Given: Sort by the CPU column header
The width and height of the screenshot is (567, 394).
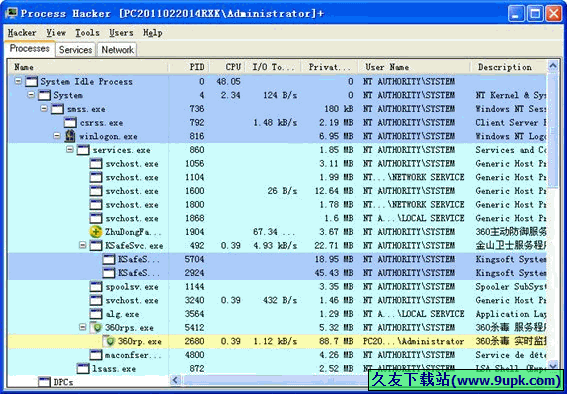Looking at the screenshot, I should pyautogui.click(x=227, y=67).
